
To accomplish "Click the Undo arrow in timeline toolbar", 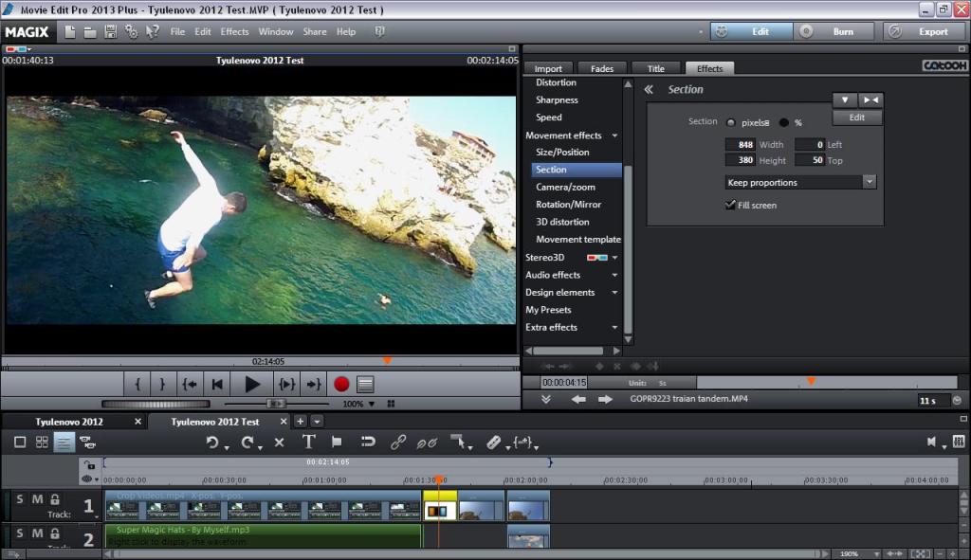I will click(x=212, y=442).
